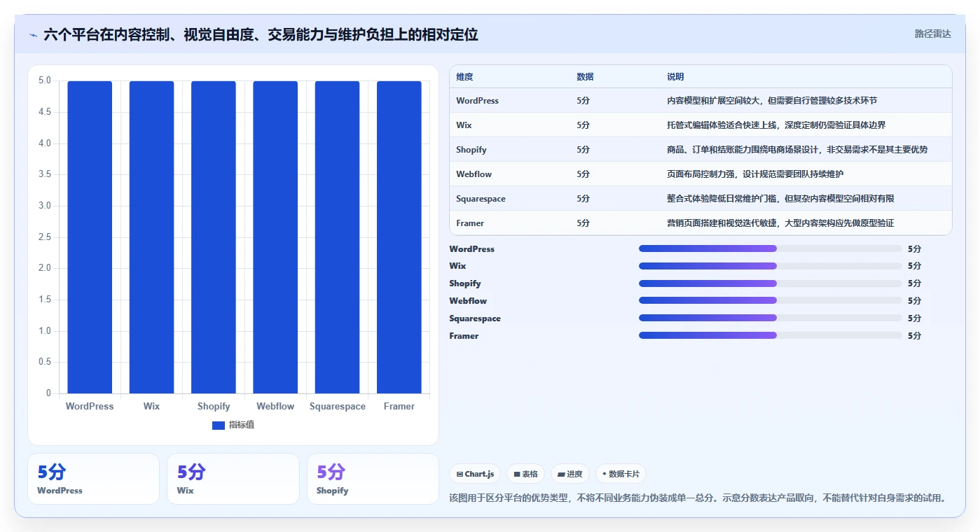Click the Webflow bar in the chart

(275, 237)
